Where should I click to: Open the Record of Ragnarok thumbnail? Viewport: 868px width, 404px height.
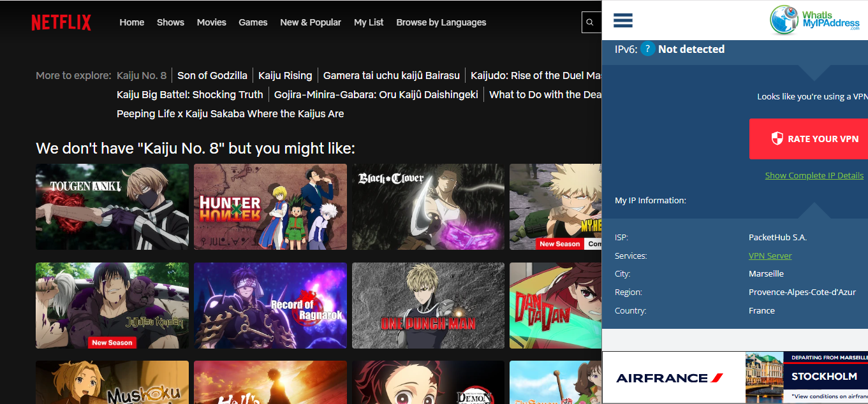pyautogui.click(x=270, y=305)
